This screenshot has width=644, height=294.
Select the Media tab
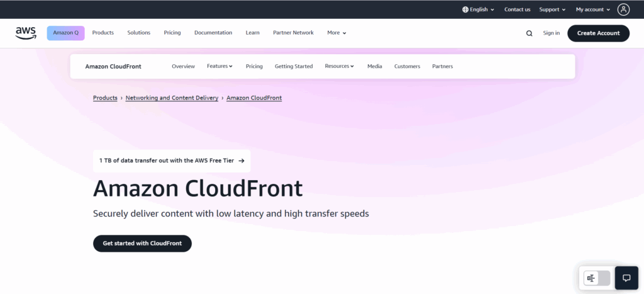click(375, 66)
